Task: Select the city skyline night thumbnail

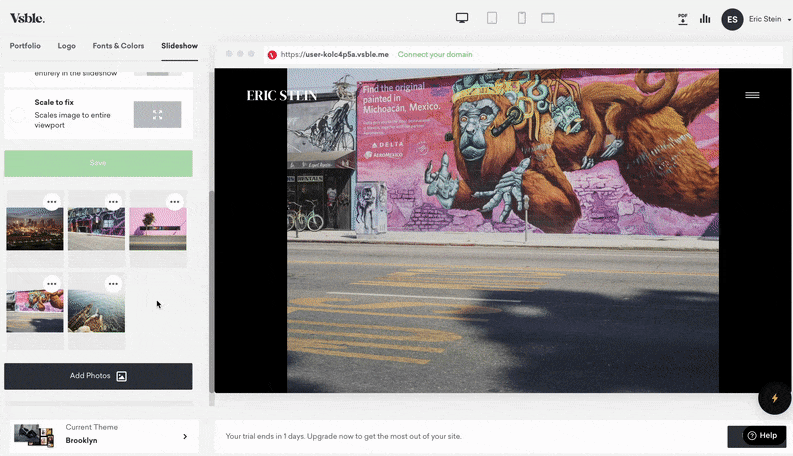Action: coord(35,229)
